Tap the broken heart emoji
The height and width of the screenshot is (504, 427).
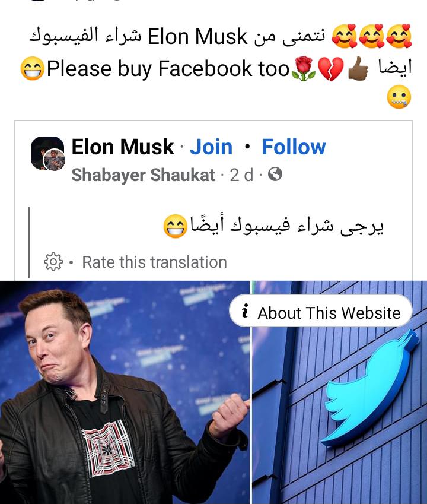pos(331,69)
